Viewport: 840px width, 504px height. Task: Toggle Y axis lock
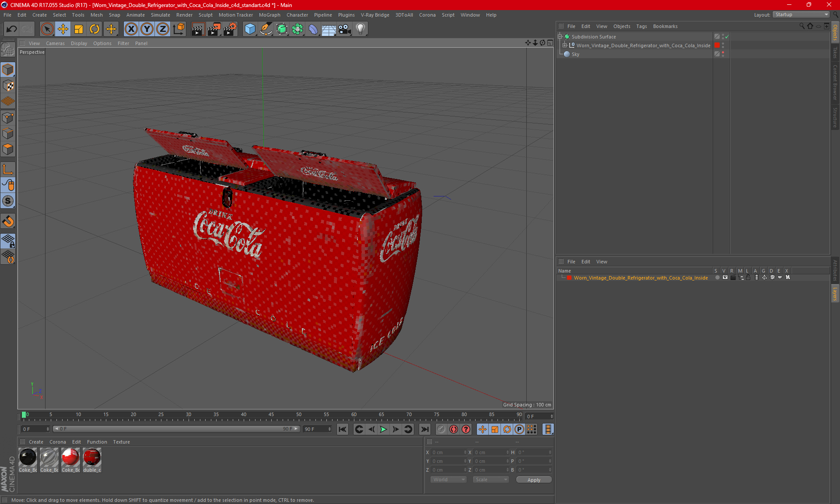pos(147,29)
